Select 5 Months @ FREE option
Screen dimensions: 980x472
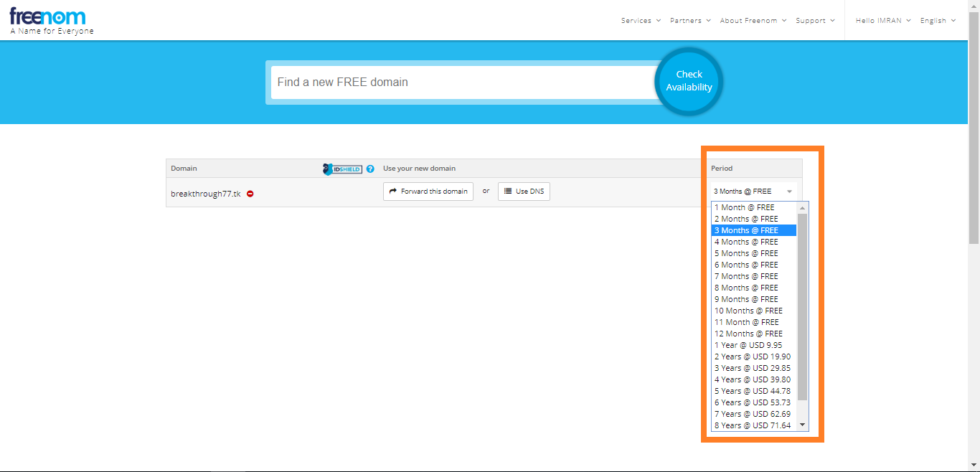[x=754, y=253]
